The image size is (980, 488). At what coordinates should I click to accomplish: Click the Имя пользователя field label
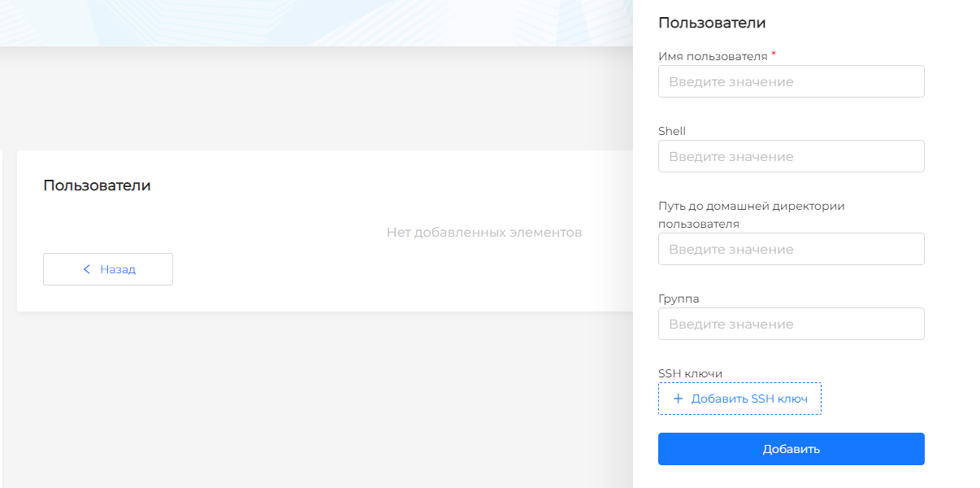tap(713, 56)
